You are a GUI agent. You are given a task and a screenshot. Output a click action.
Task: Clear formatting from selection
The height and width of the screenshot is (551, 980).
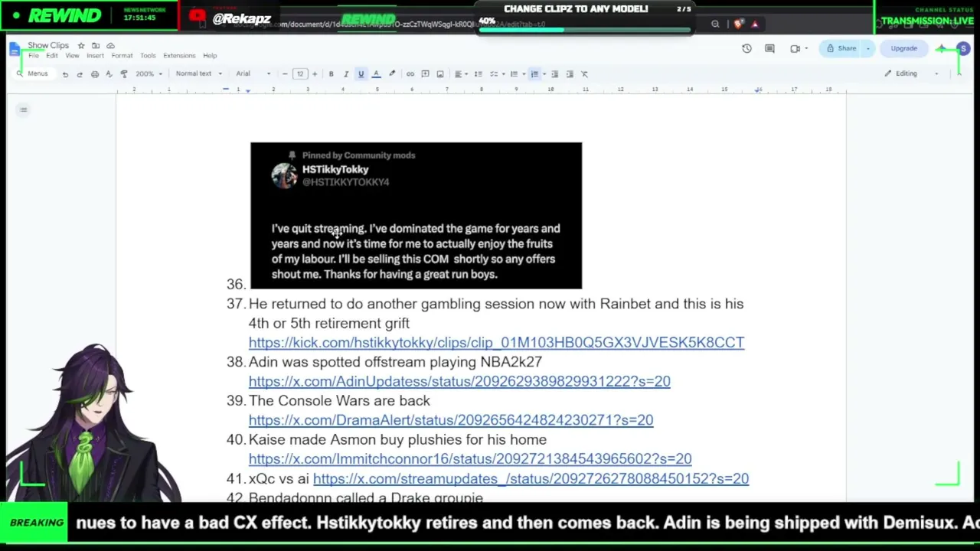point(584,74)
